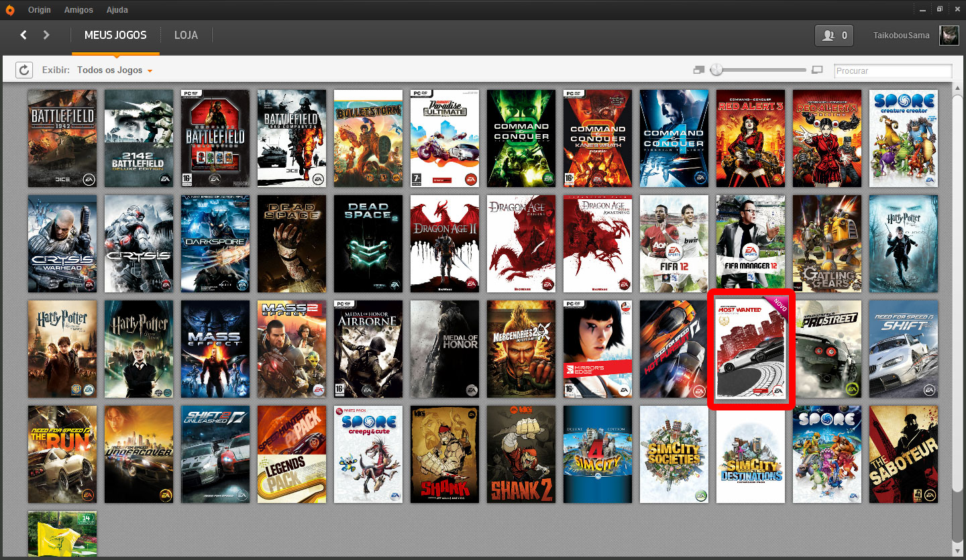Select the Dragon Age Origins Awakening cover
The image size is (966, 560).
(598, 243)
